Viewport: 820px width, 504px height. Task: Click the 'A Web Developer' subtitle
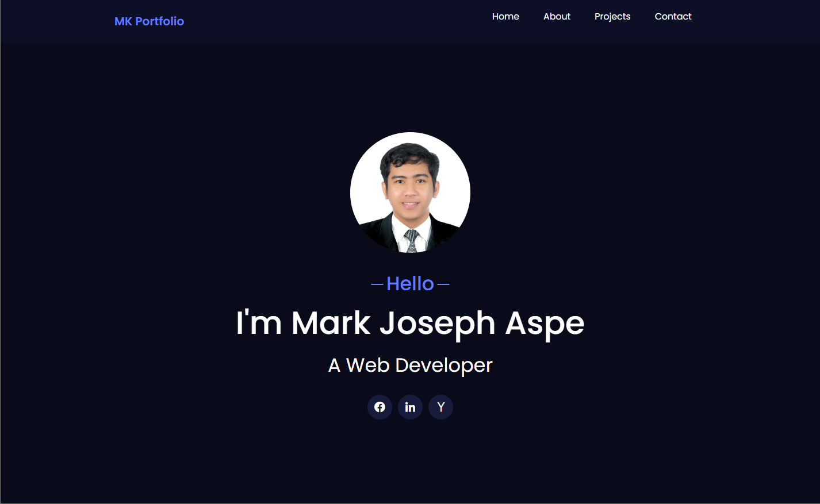pos(410,365)
